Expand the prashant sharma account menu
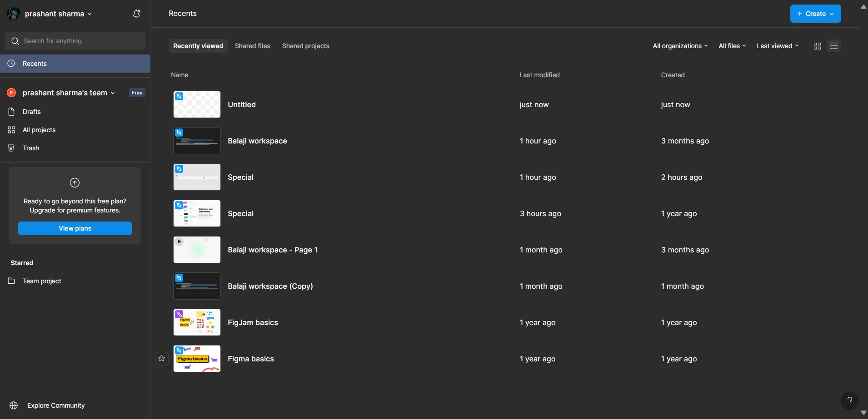 point(59,14)
